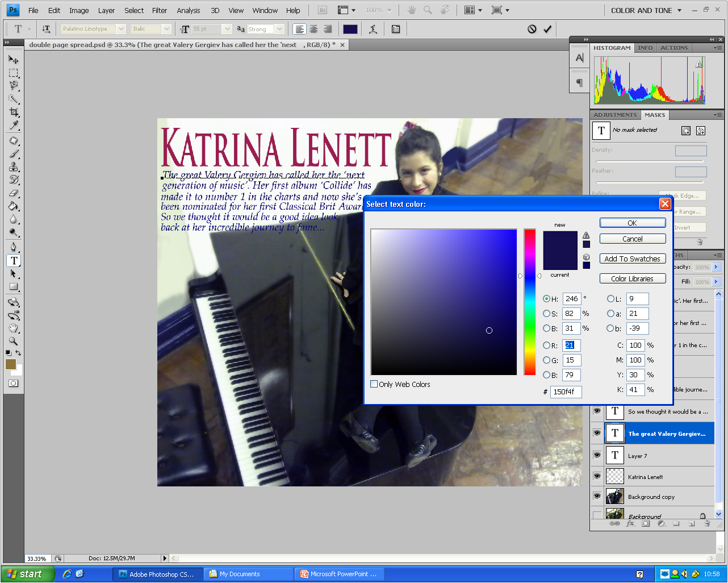Hide the Background copy layer

tap(597, 496)
